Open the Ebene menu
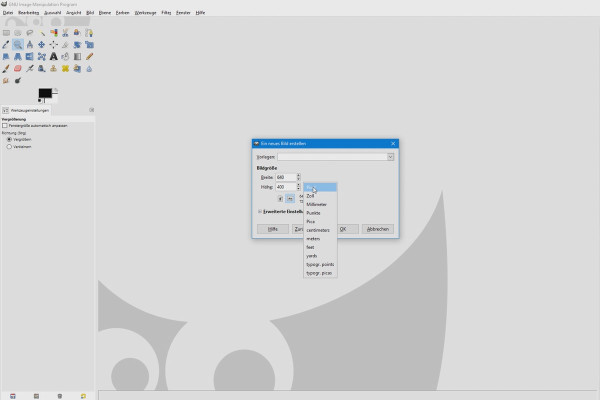Screen dimensions: 600x400 tap(105, 13)
